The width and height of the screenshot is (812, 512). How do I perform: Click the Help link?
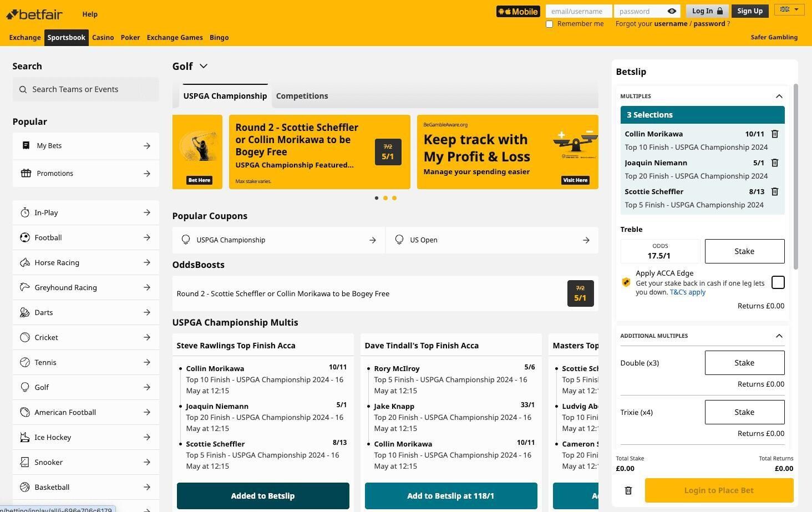(x=90, y=14)
